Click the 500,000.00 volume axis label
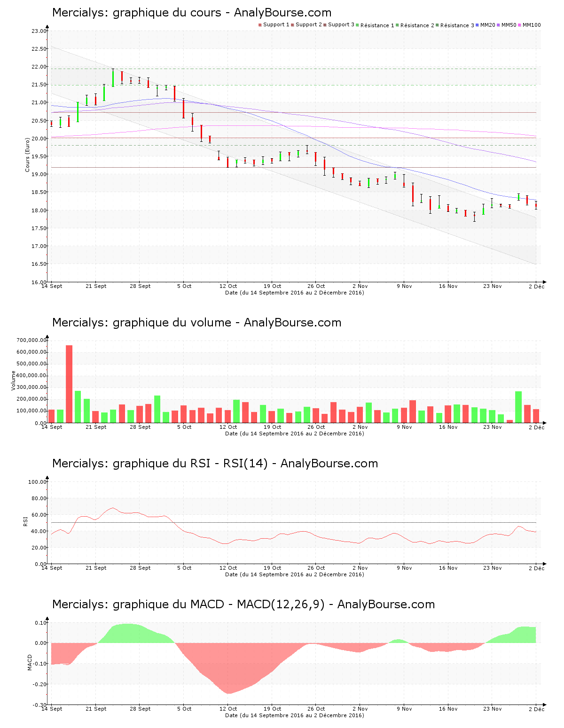This screenshot has height=728, width=564. [x=31, y=364]
